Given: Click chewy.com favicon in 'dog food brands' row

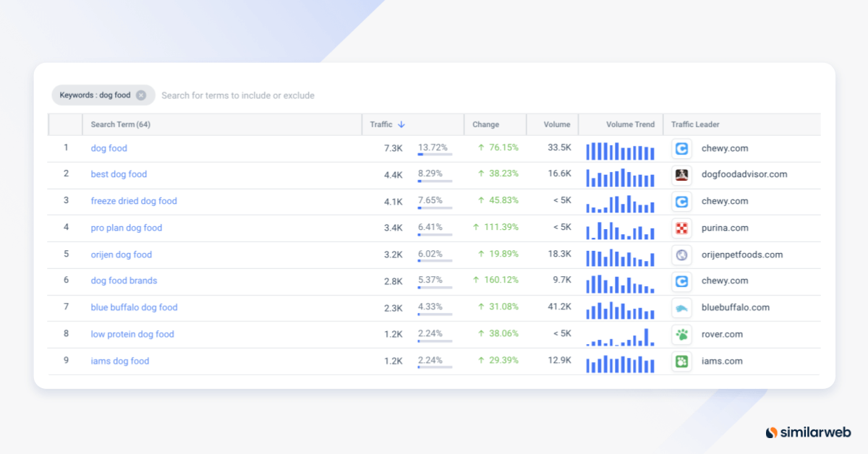Looking at the screenshot, I should (681, 280).
